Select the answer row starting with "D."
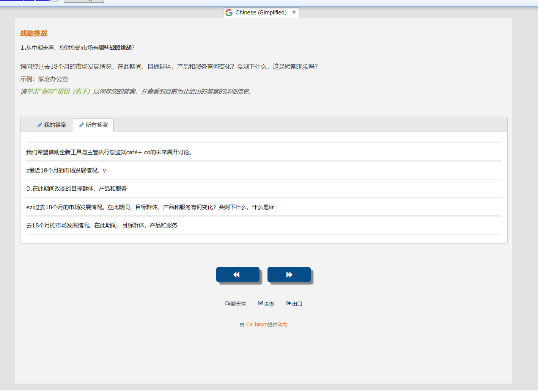This screenshot has height=392, width=538. click(76, 189)
